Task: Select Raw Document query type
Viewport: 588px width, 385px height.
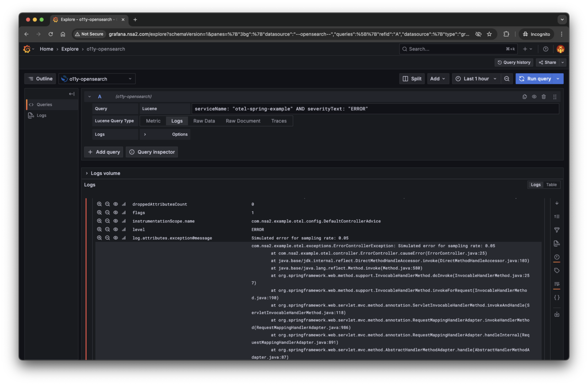Action: pyautogui.click(x=243, y=121)
